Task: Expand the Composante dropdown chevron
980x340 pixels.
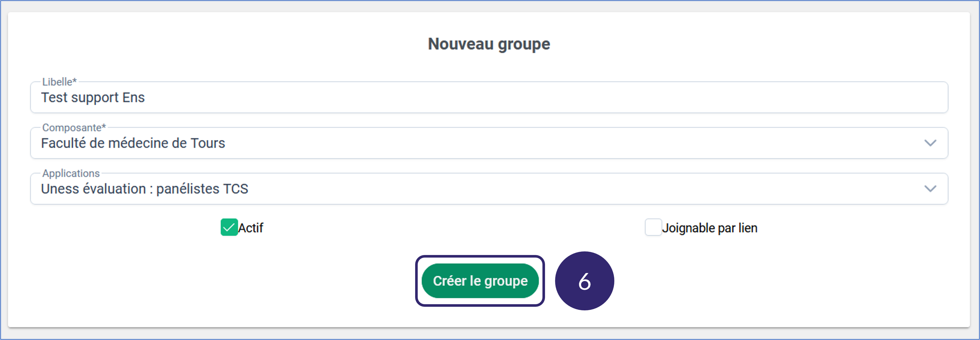Action: coord(930,143)
